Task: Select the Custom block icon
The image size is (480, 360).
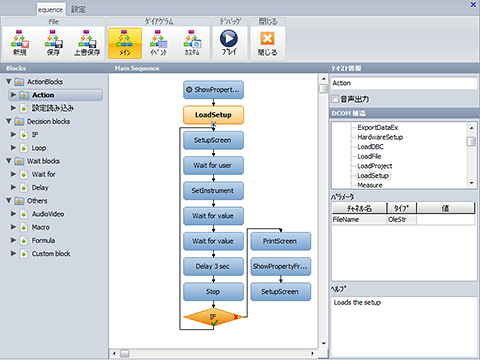Action: (24, 254)
